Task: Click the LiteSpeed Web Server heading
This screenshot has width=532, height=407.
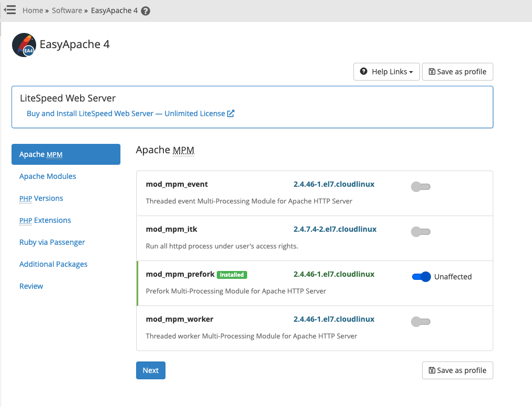Action: coord(68,98)
